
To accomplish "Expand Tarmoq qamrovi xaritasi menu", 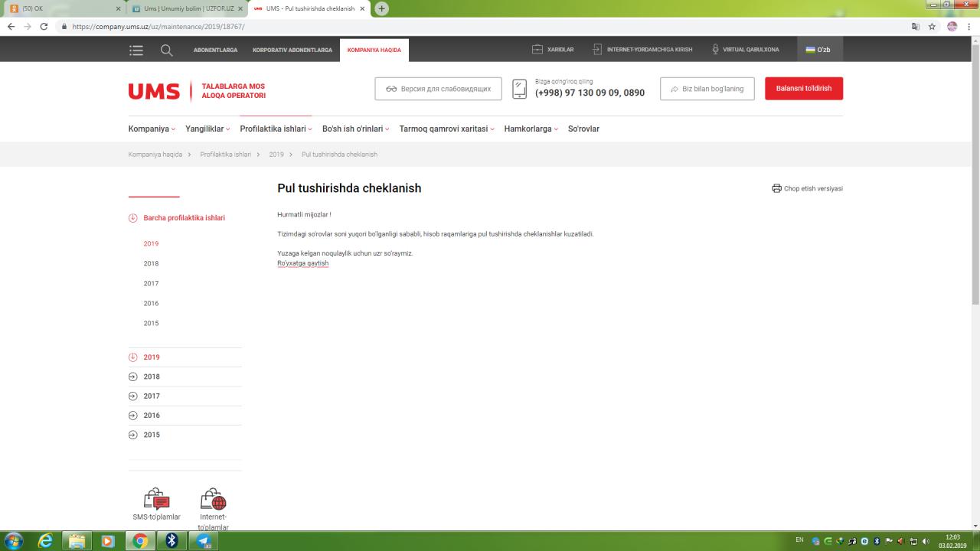I will 446,129.
